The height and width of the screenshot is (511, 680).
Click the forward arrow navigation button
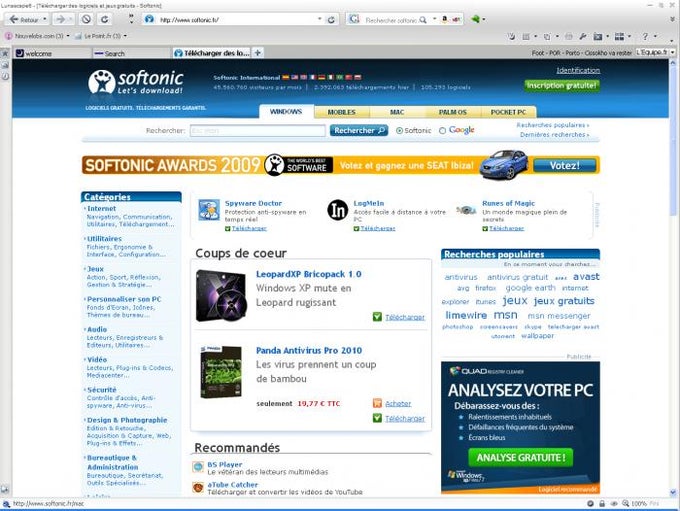point(61,20)
